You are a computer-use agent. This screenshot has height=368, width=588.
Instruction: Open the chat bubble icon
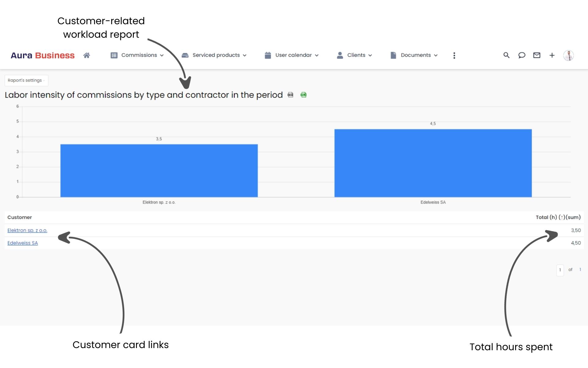(522, 55)
